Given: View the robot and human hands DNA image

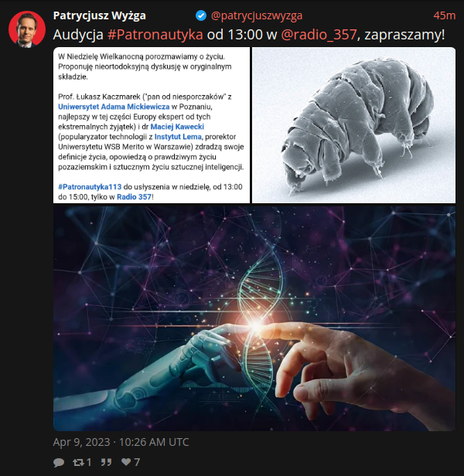Looking at the screenshot, I should (x=254, y=318).
